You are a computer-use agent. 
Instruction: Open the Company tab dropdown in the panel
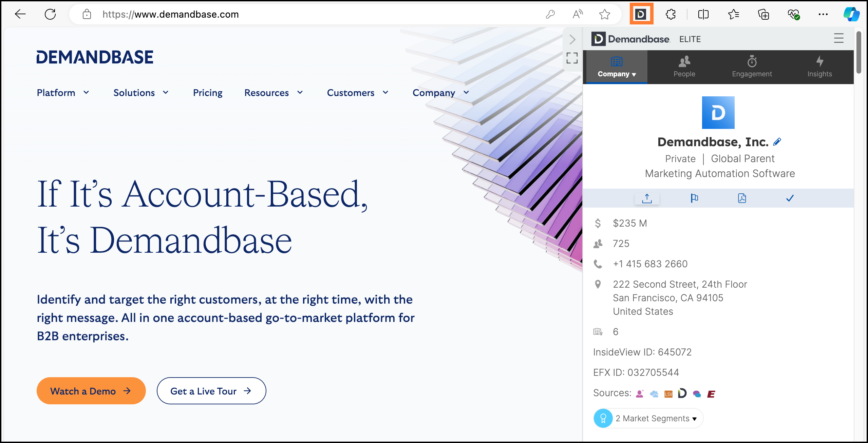(x=617, y=67)
